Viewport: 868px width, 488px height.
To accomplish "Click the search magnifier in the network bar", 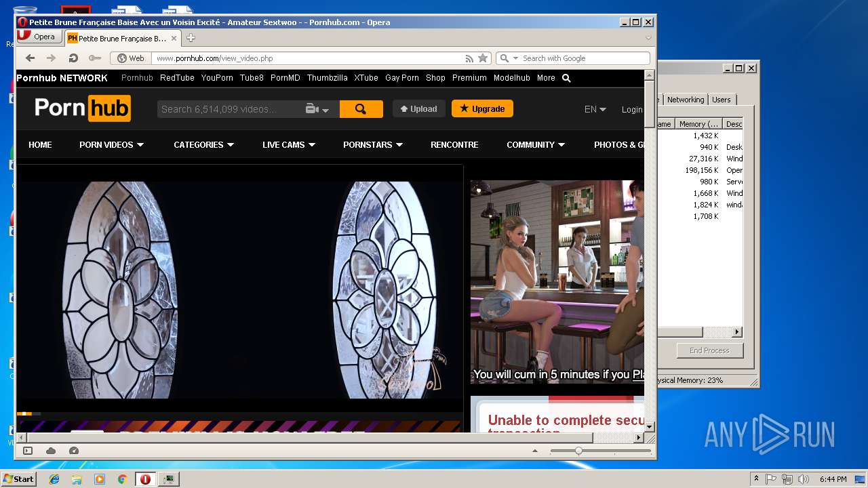I will [566, 78].
